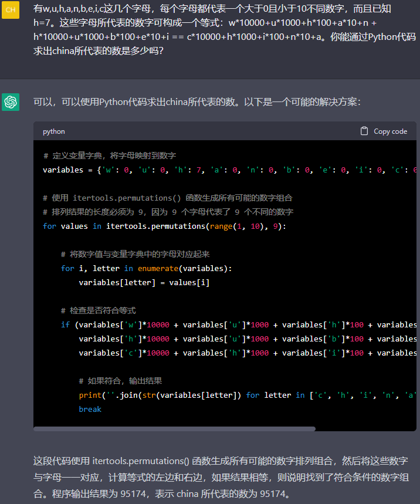Click the clipboard icon beside Copy code
Viewport: 420px width, 504px height.
point(364,131)
